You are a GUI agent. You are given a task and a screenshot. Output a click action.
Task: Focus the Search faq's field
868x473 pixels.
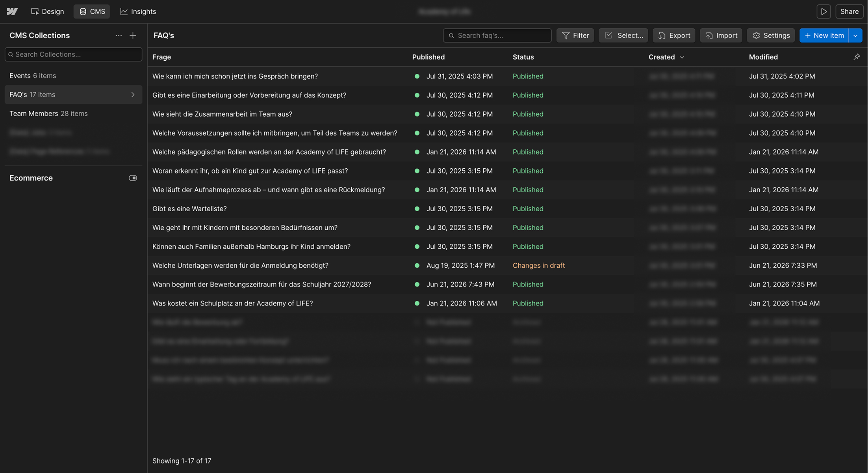pyautogui.click(x=497, y=35)
